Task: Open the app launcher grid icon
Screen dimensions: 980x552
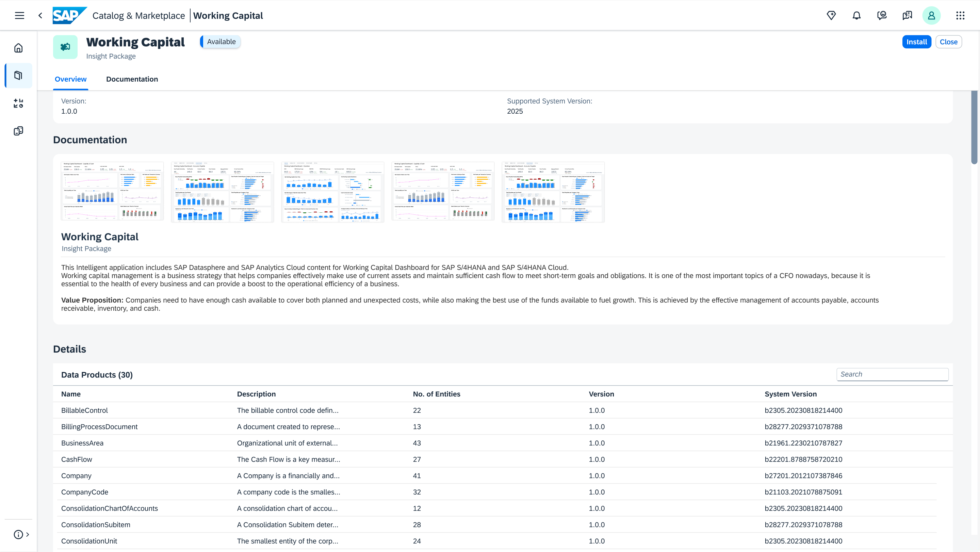Action: [x=960, y=16]
